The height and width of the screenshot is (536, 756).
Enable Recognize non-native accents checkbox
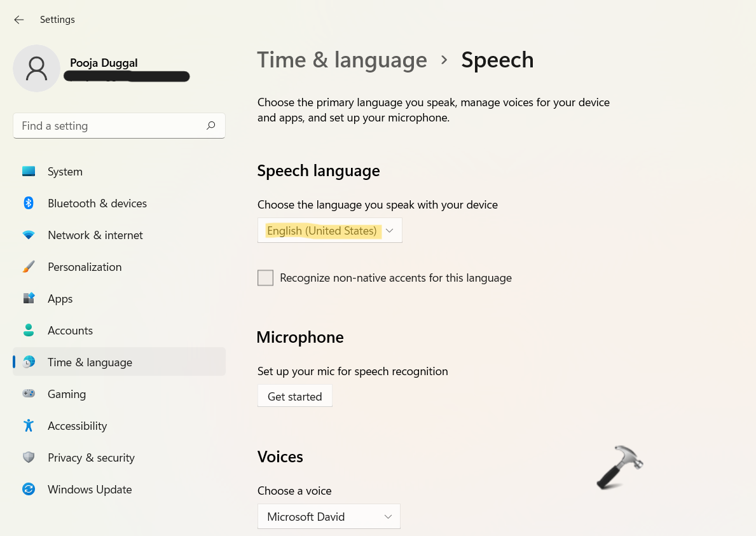265,278
